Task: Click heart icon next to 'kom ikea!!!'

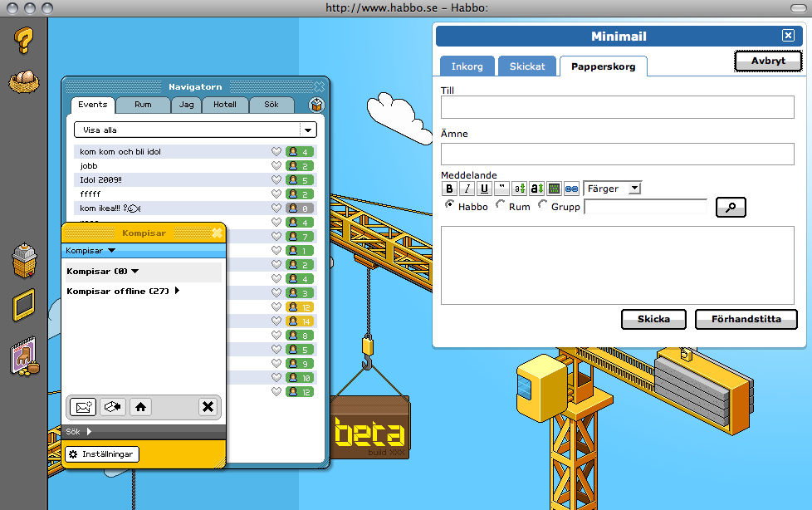Action: click(276, 208)
